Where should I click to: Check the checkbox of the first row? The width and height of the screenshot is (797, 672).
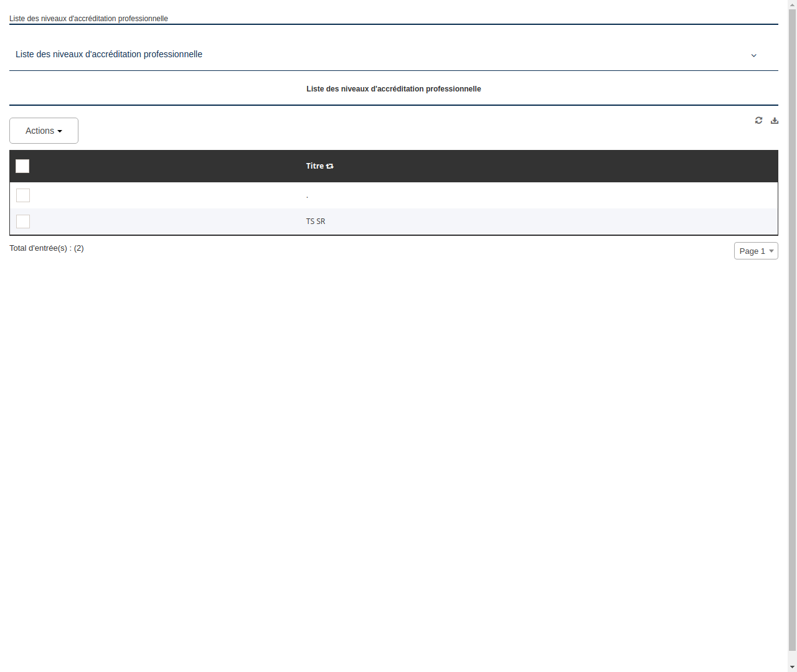pyautogui.click(x=22, y=195)
